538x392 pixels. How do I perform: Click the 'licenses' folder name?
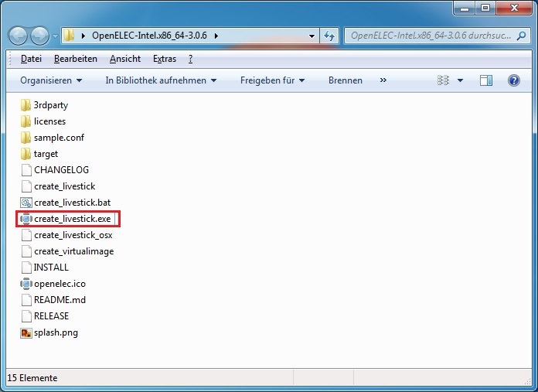click(x=49, y=121)
